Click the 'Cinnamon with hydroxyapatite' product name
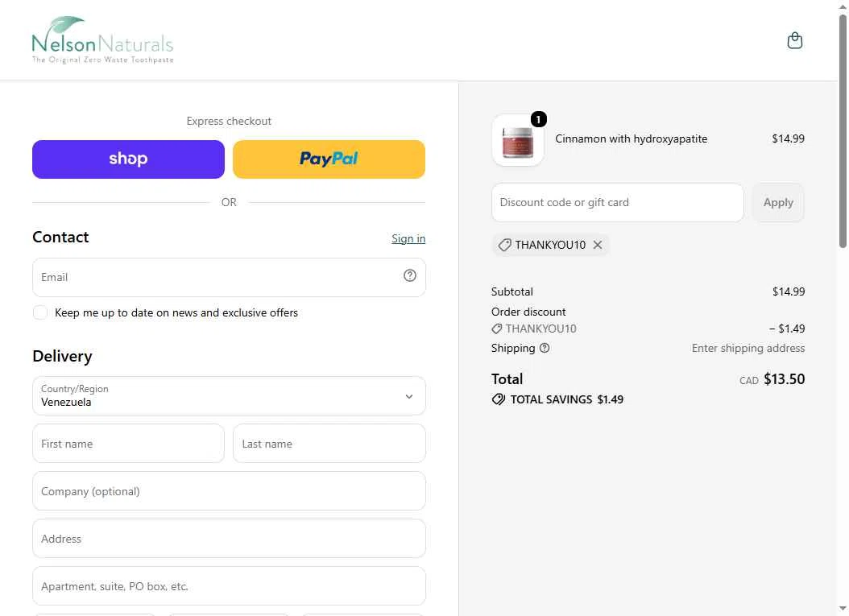Viewport: 849px width, 616px height. click(631, 138)
